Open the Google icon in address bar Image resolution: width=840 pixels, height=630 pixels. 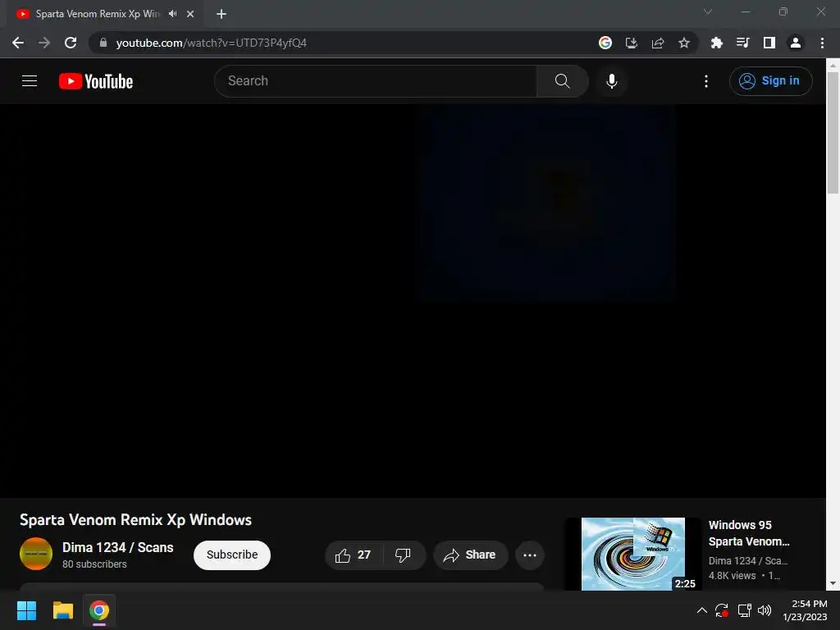tap(605, 43)
